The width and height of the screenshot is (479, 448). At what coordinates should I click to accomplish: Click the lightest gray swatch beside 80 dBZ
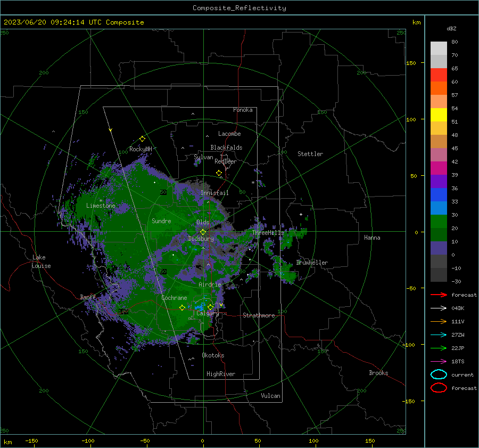point(439,48)
